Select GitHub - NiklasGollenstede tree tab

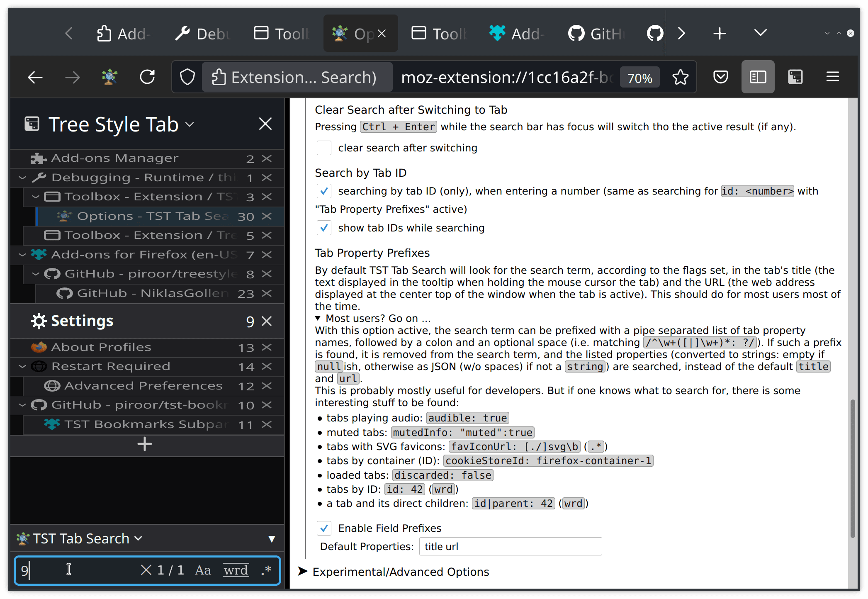click(x=160, y=294)
